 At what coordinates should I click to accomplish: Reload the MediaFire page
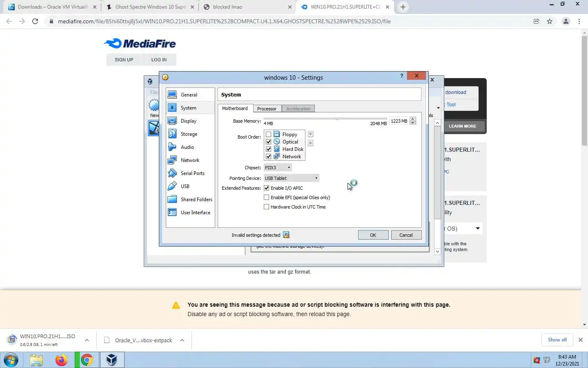[x=35, y=21]
